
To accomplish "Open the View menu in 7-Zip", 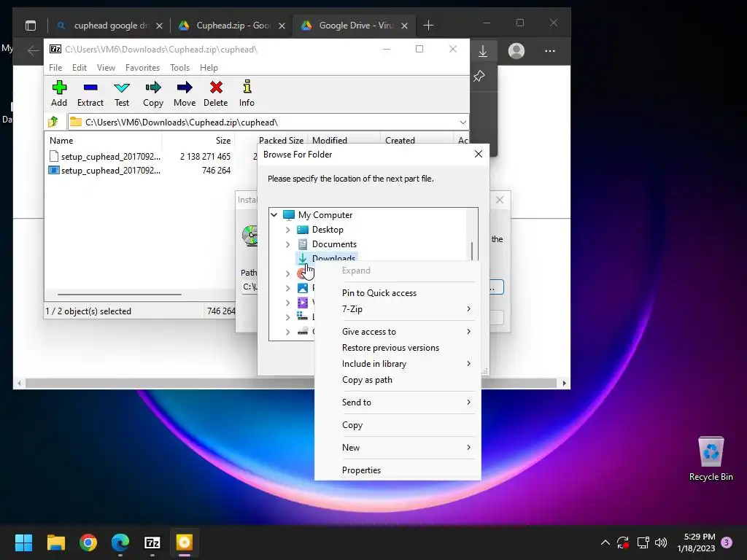I will 106,68.
